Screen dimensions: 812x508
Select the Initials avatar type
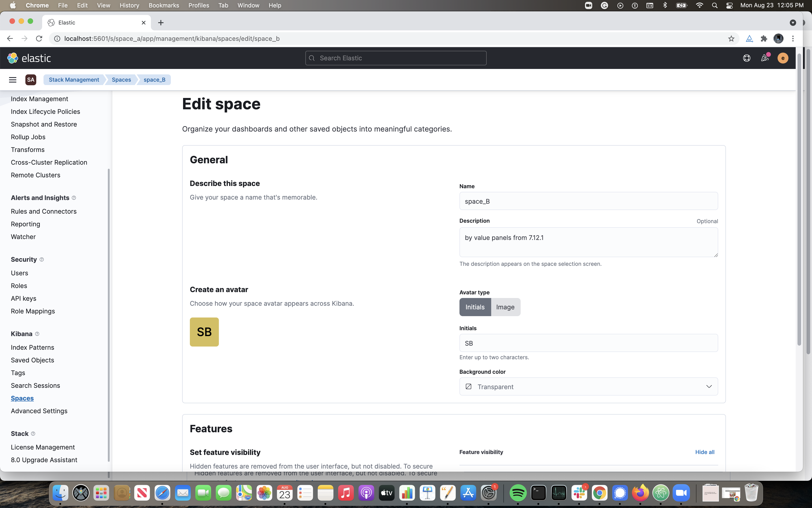click(475, 307)
